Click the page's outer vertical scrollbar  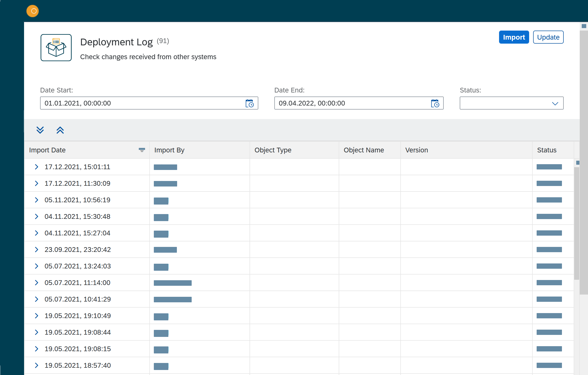(584, 162)
